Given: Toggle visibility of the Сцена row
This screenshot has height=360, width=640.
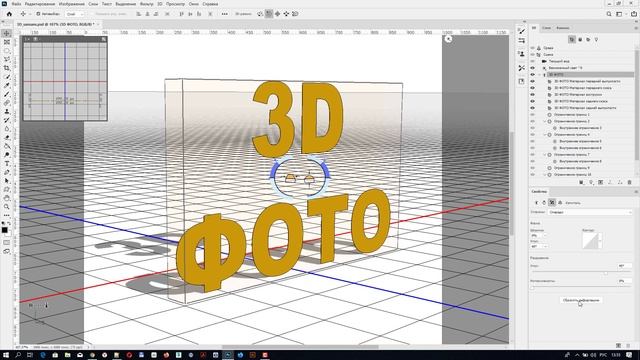Looking at the screenshot, I should (532, 54).
